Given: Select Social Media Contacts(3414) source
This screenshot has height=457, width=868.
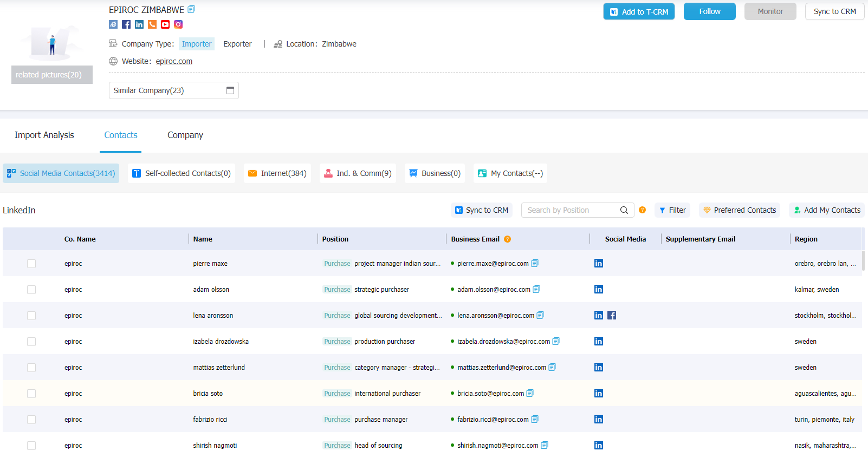Looking at the screenshot, I should pyautogui.click(x=61, y=173).
